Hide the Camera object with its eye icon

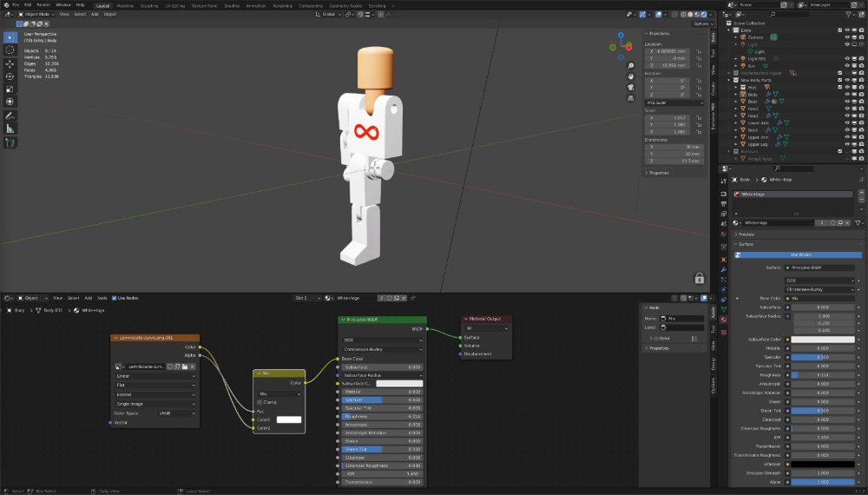click(x=847, y=37)
